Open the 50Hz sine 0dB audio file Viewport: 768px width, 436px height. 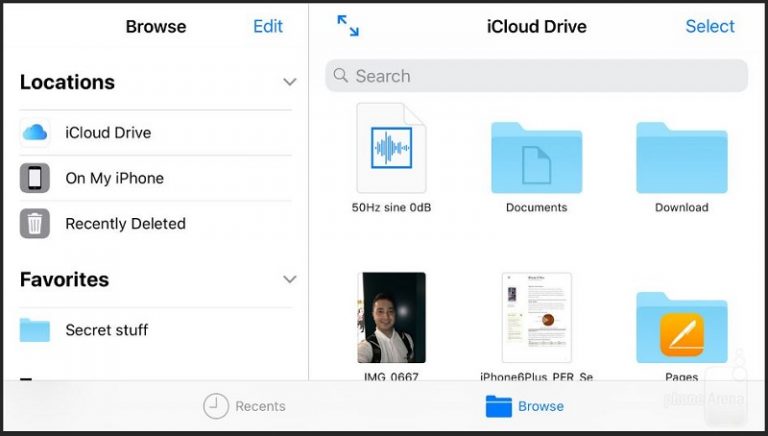391,148
